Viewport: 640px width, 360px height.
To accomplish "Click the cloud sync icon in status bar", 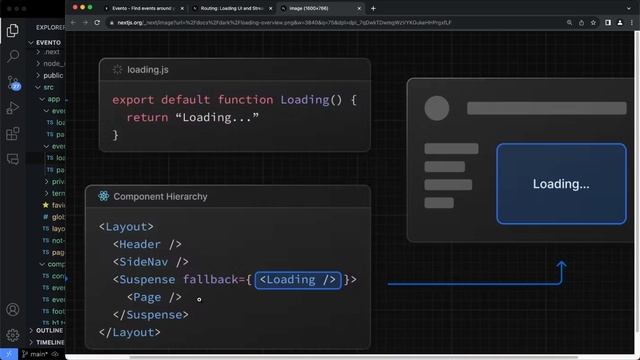I will [x=55, y=354].
